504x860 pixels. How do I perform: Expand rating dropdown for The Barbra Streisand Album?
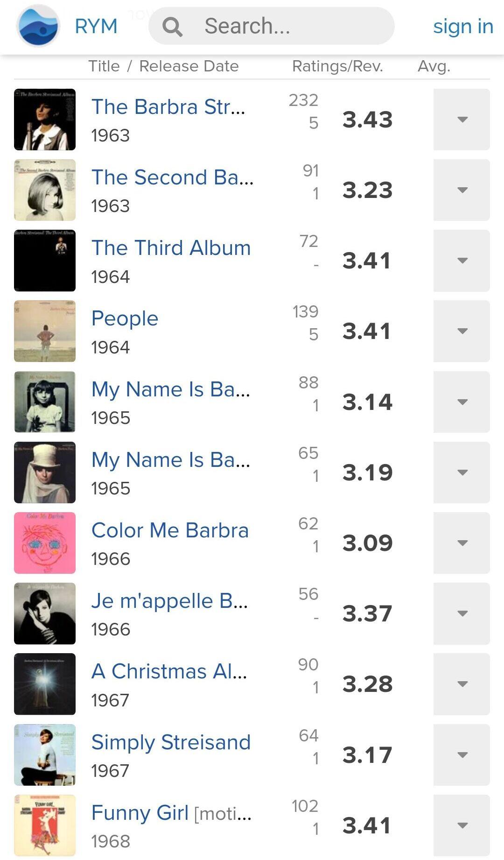(462, 120)
